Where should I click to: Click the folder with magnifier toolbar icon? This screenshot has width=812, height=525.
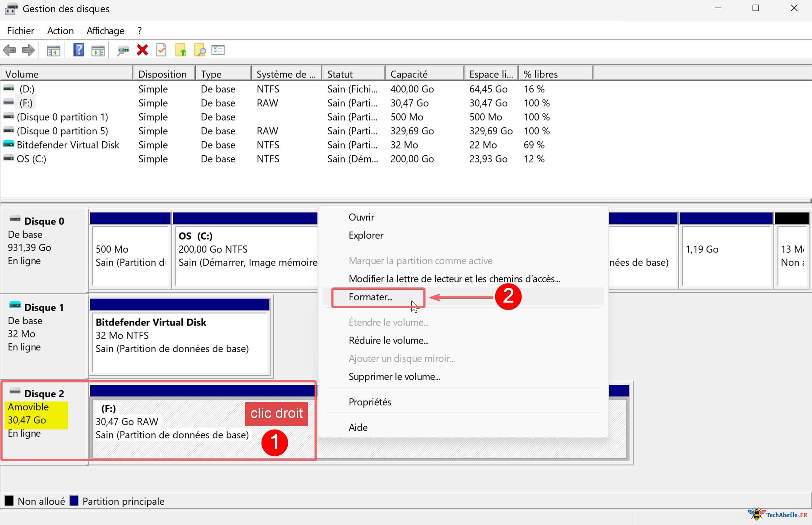coord(200,50)
